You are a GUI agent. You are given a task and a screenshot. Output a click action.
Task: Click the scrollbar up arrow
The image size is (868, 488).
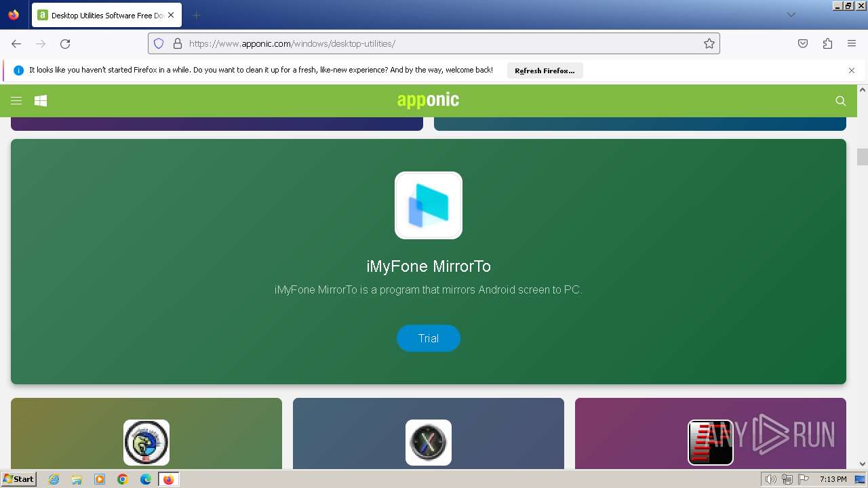click(x=863, y=89)
